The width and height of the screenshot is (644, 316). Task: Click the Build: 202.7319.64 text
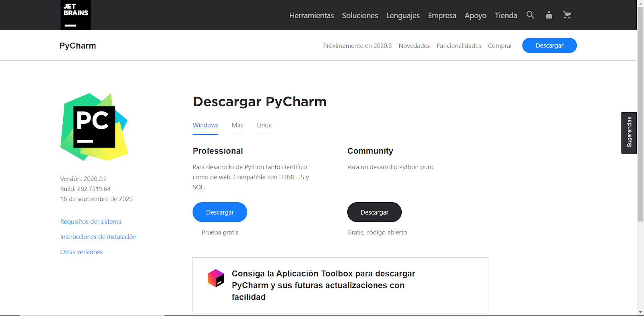[85, 189]
